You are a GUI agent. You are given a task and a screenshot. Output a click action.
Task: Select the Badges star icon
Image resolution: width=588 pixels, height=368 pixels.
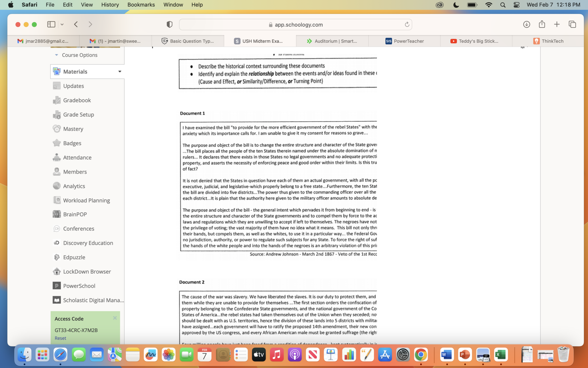57,143
